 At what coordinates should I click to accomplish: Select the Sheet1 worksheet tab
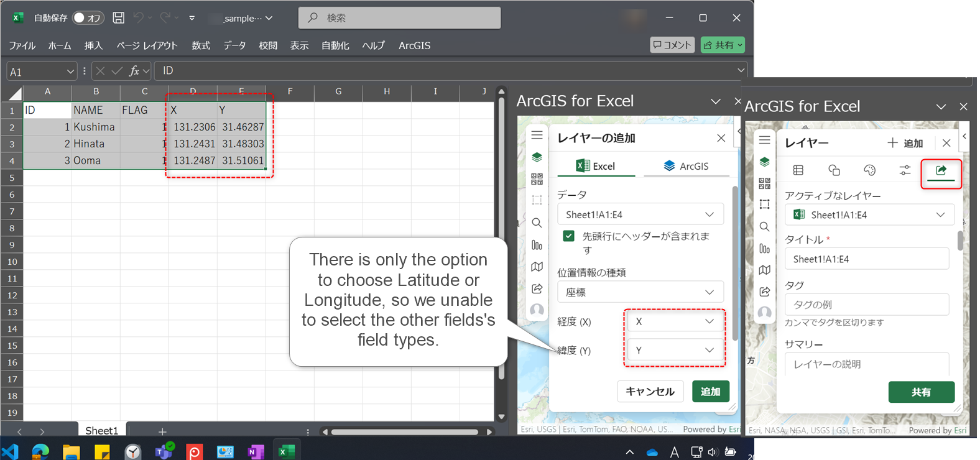pyautogui.click(x=101, y=430)
